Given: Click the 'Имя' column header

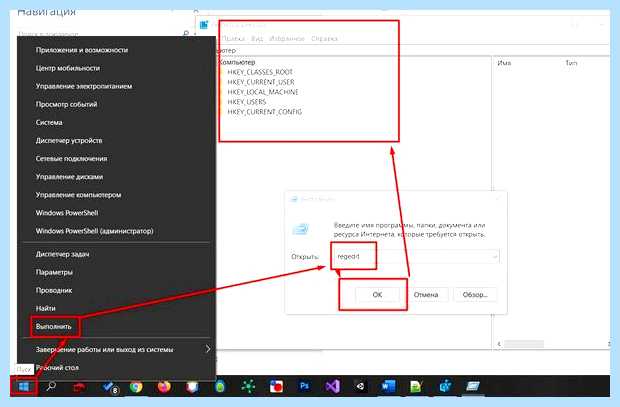Looking at the screenshot, I should pos(504,63).
